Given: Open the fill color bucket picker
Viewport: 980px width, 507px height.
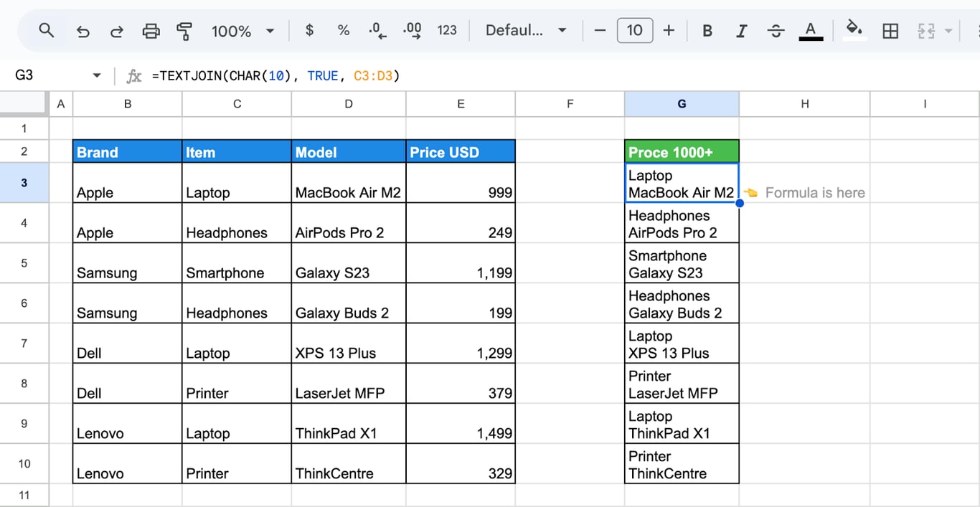Looking at the screenshot, I should click(854, 31).
